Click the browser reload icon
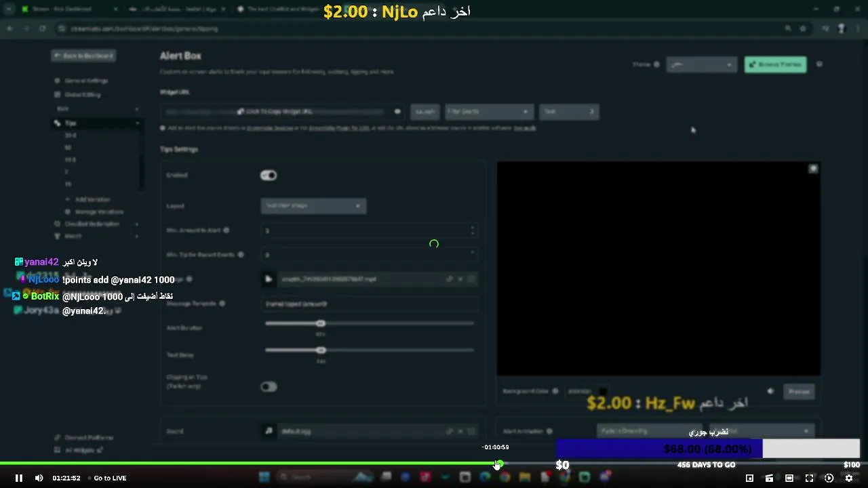868x488 pixels. (42, 28)
